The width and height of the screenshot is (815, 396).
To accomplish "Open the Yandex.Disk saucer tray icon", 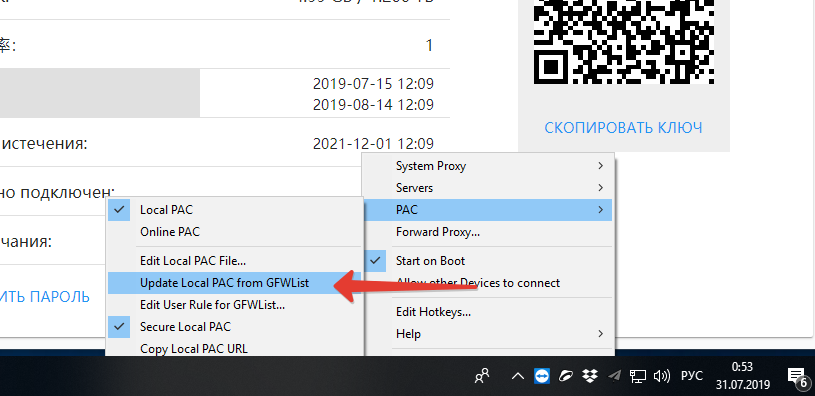I will [566, 376].
